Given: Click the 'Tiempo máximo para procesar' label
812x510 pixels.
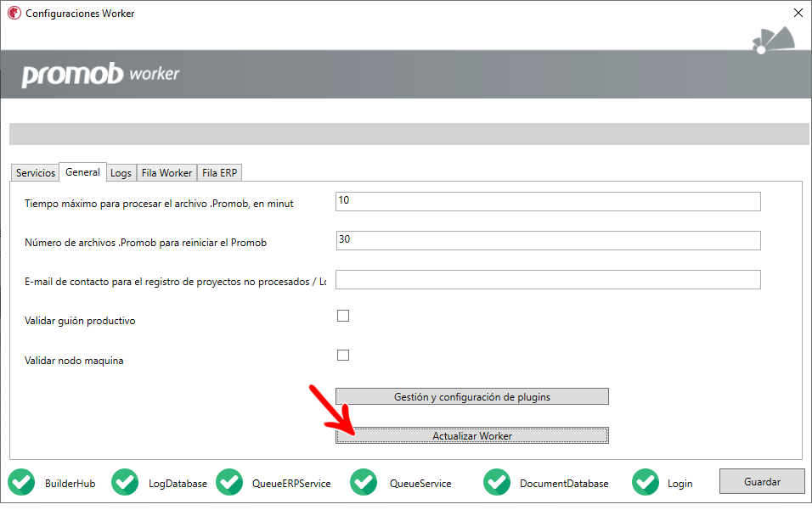Looking at the screenshot, I should (159, 204).
